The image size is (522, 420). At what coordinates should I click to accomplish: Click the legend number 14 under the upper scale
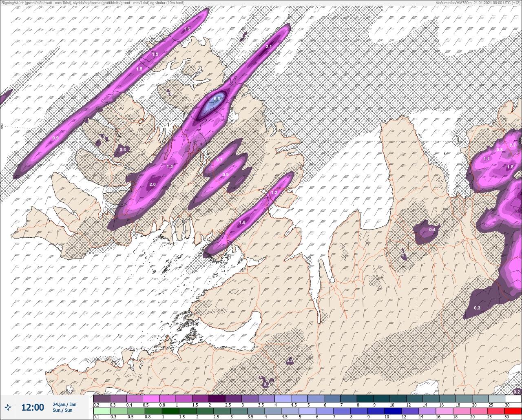[425, 405]
